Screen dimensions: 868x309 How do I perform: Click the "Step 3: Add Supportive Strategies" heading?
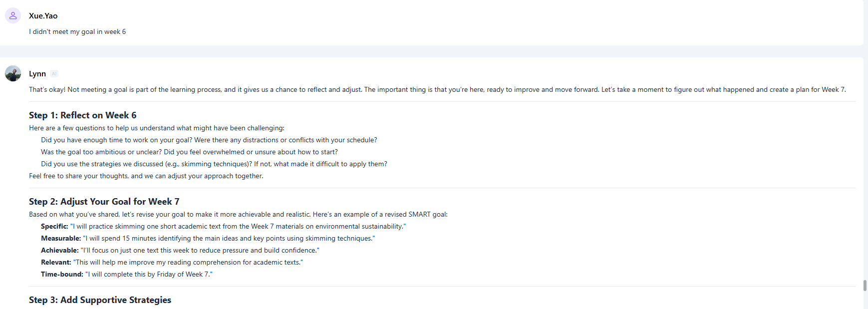(100, 300)
